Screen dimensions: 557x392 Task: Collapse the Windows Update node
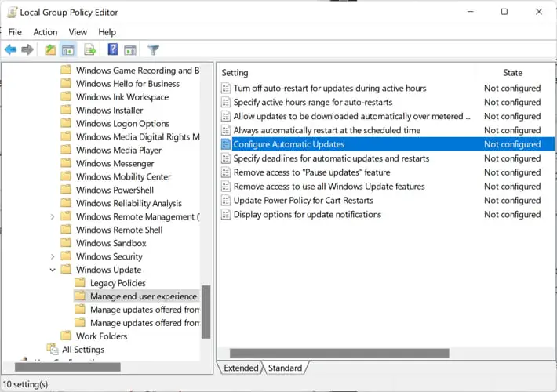[x=53, y=270]
